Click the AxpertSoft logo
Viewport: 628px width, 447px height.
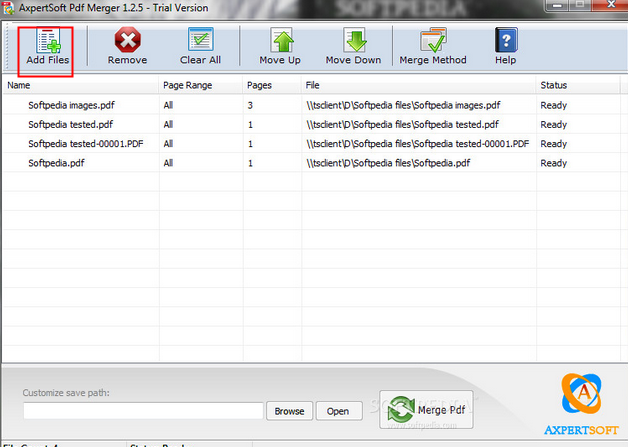point(581,405)
